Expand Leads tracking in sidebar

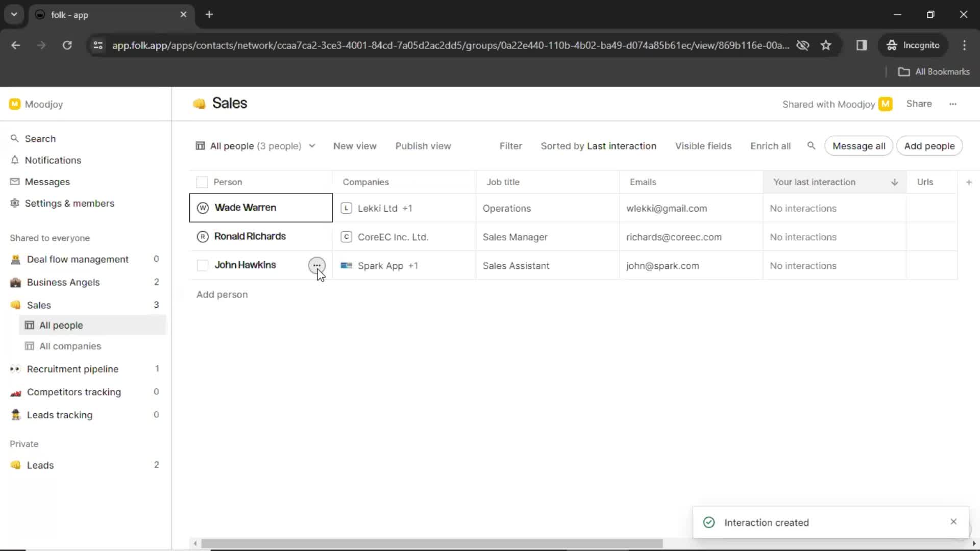pyautogui.click(x=59, y=414)
